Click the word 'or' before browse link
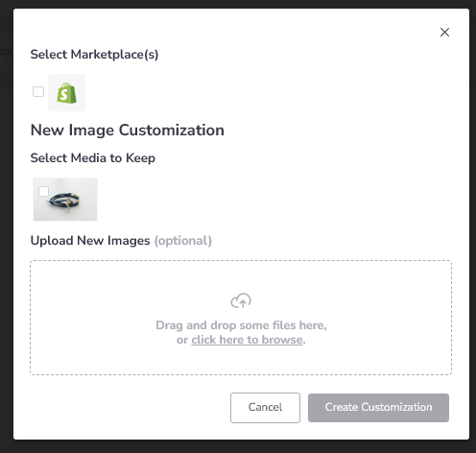 coord(182,340)
